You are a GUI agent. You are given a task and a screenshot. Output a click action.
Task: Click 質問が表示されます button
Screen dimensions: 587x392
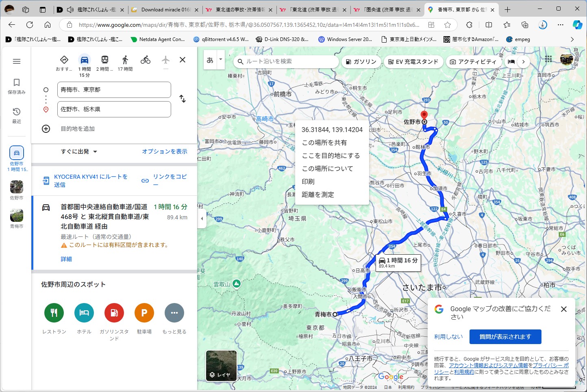pos(505,337)
